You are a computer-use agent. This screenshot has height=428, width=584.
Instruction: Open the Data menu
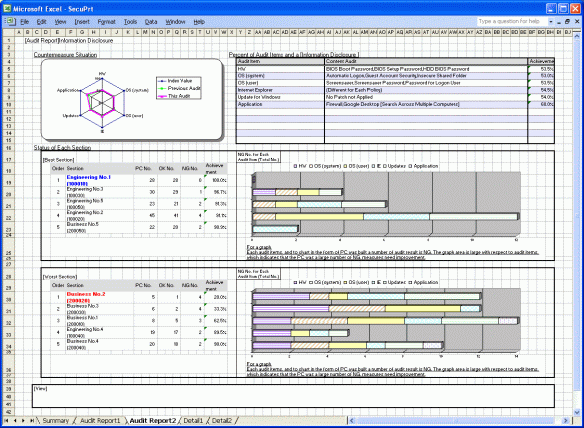151,22
